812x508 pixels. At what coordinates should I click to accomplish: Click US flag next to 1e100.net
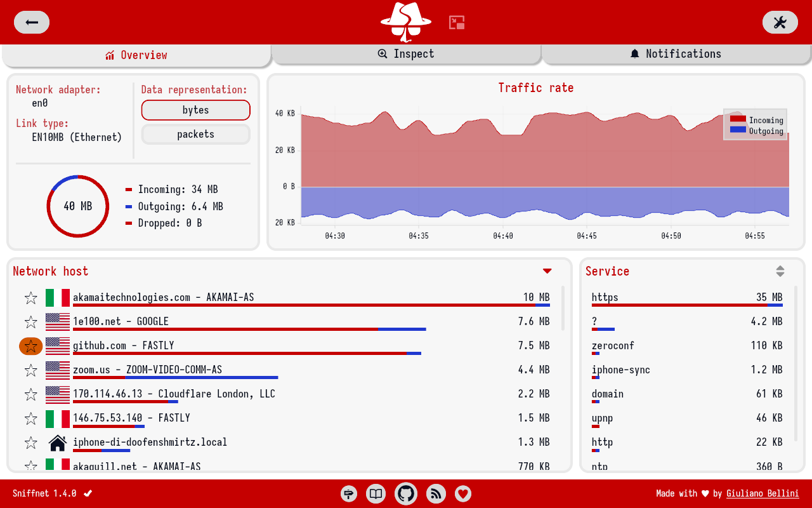(x=58, y=321)
